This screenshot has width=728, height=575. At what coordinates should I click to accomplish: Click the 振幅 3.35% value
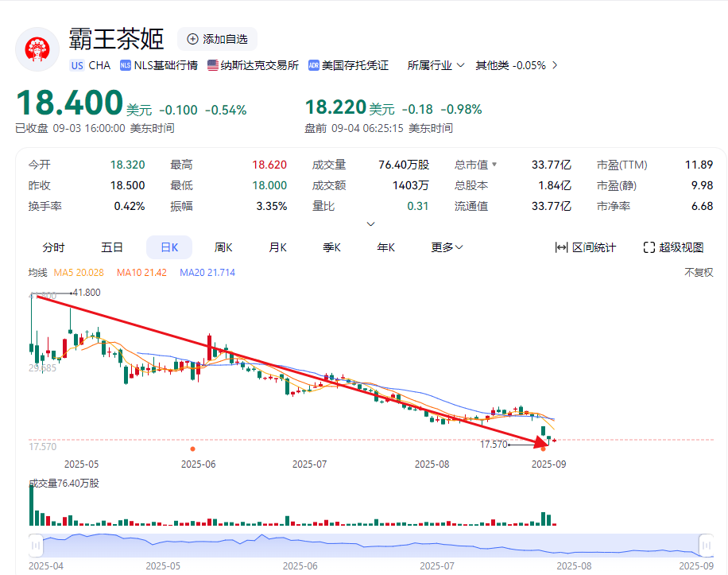click(x=272, y=206)
